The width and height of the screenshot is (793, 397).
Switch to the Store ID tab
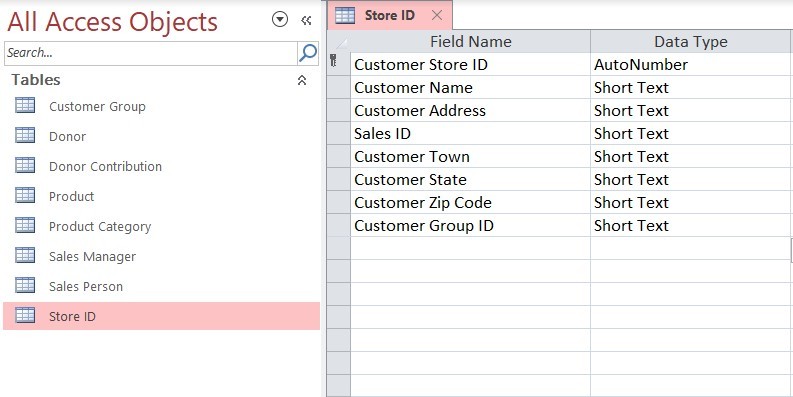click(x=389, y=15)
